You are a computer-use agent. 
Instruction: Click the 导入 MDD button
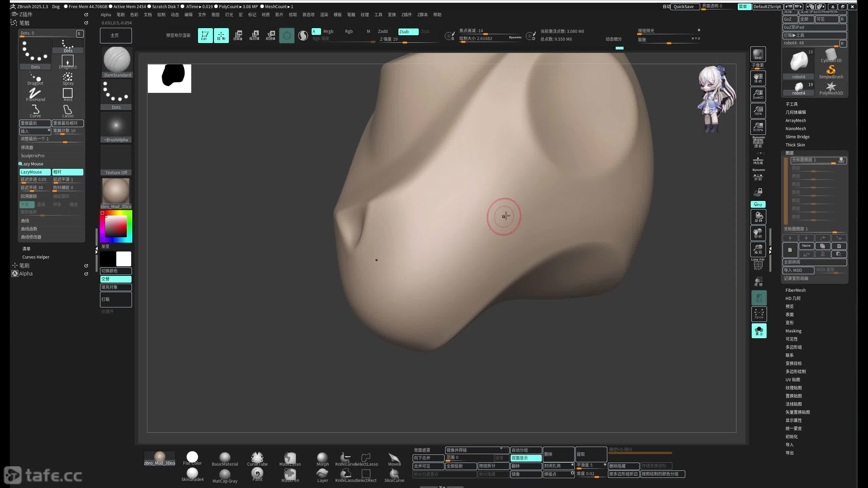point(798,270)
